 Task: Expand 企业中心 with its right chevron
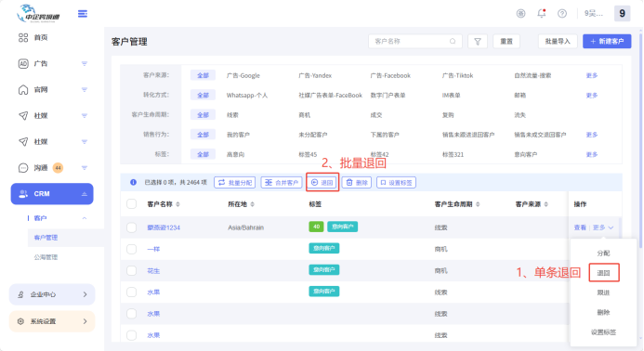[x=85, y=294]
